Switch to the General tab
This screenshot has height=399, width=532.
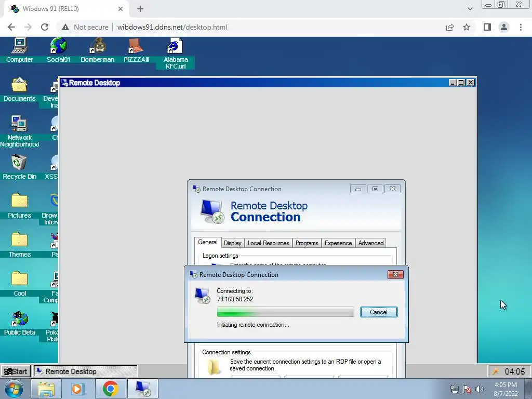pos(208,242)
